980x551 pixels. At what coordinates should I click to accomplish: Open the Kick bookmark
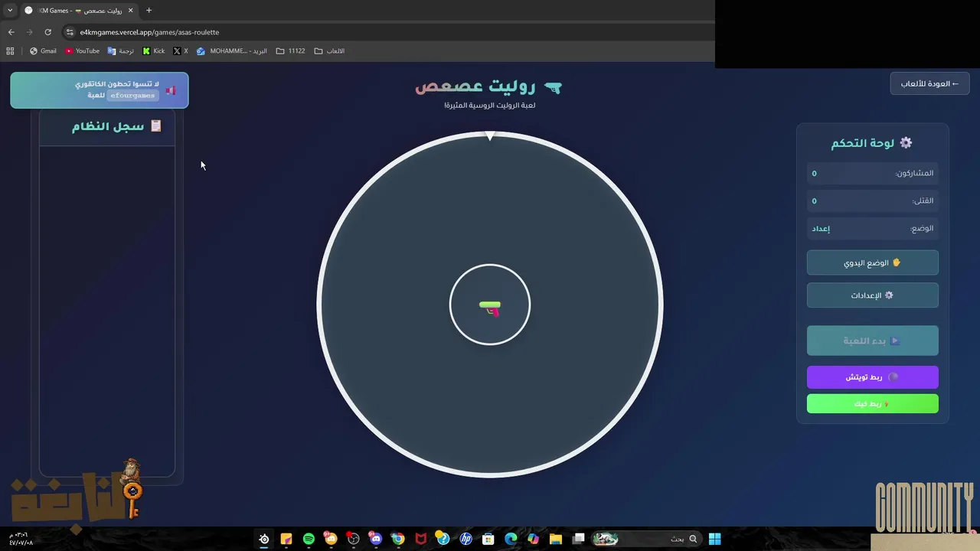click(153, 51)
